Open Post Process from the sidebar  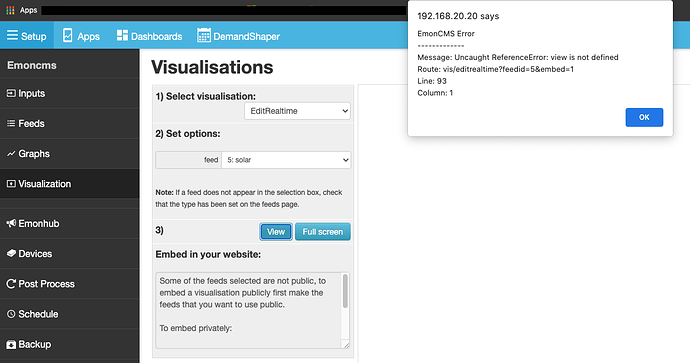tap(70, 284)
